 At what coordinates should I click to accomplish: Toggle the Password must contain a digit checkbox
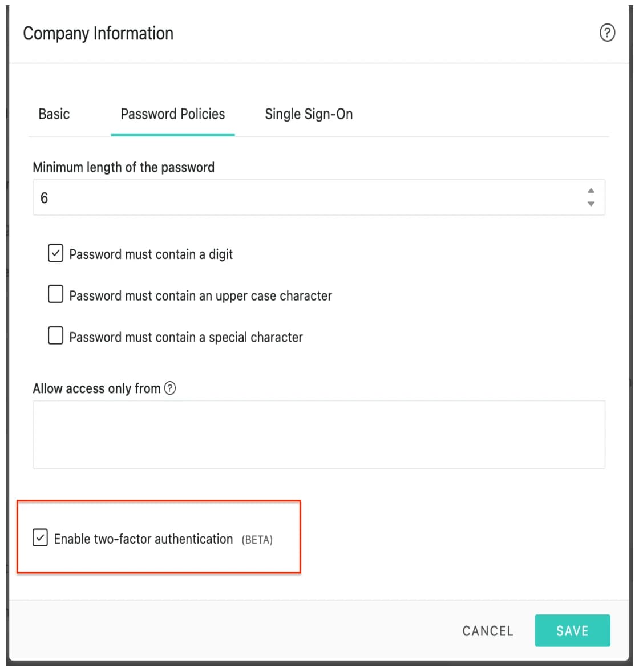55,253
